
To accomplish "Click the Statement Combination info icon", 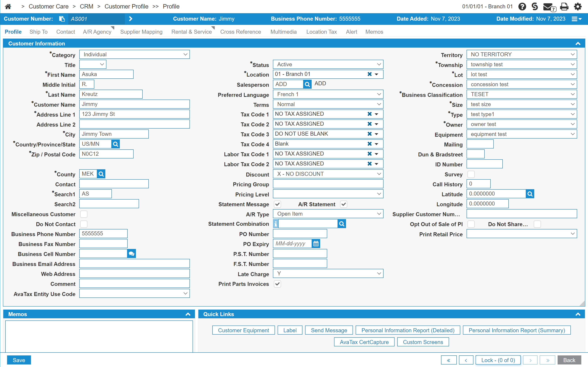I will click(276, 224).
